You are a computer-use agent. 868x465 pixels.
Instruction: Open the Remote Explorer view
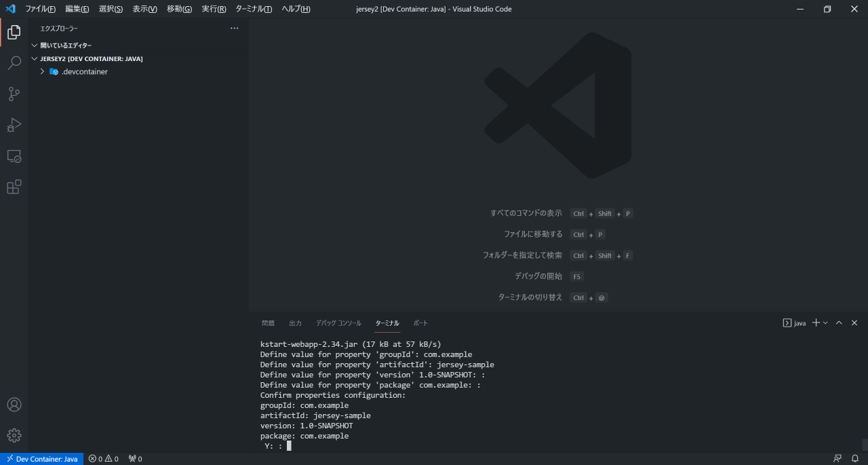[14, 156]
